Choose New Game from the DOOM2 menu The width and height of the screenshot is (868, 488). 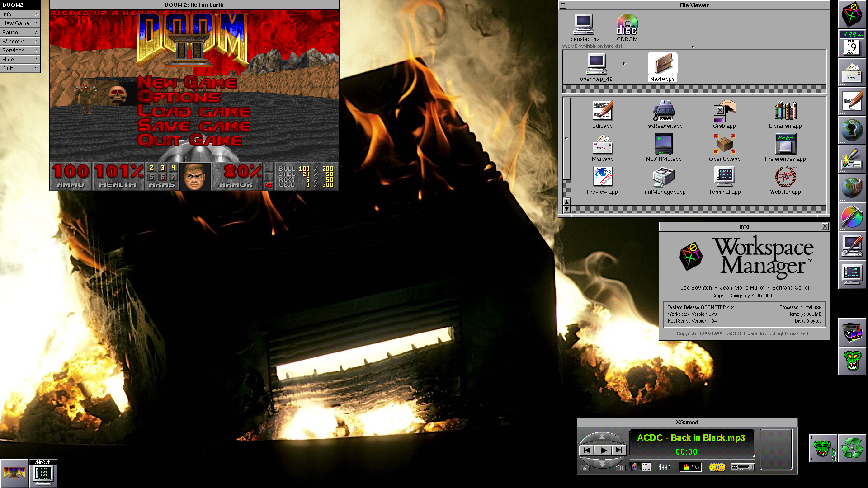point(20,23)
